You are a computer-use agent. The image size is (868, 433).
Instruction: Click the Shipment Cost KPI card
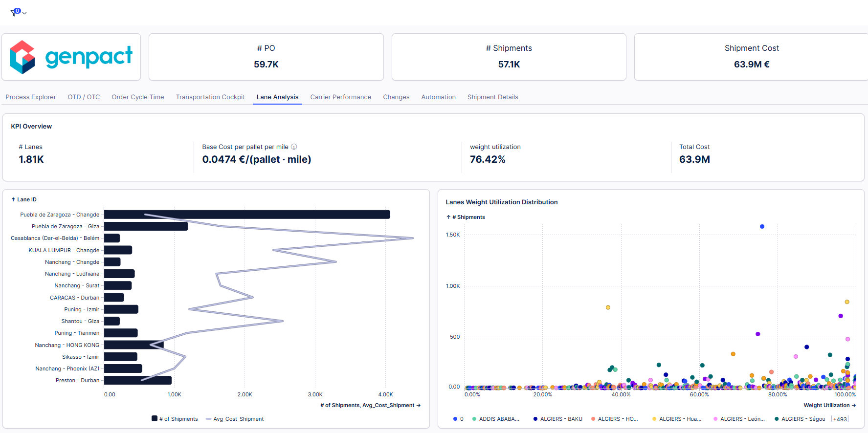point(751,57)
